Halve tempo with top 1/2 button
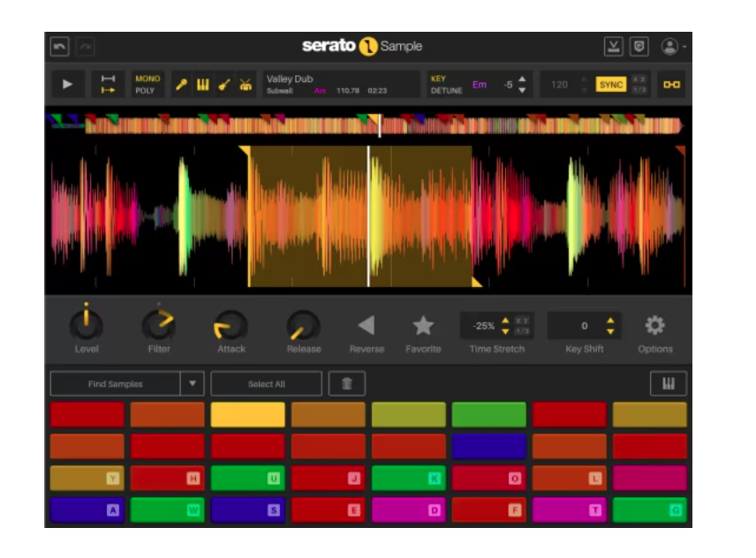This screenshot has height=558, width=756. pyautogui.click(x=639, y=90)
